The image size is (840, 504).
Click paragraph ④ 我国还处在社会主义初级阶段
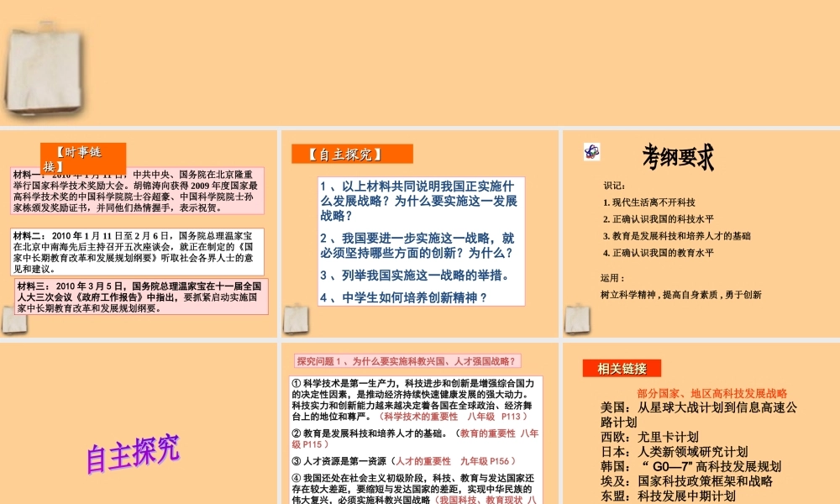click(x=414, y=489)
